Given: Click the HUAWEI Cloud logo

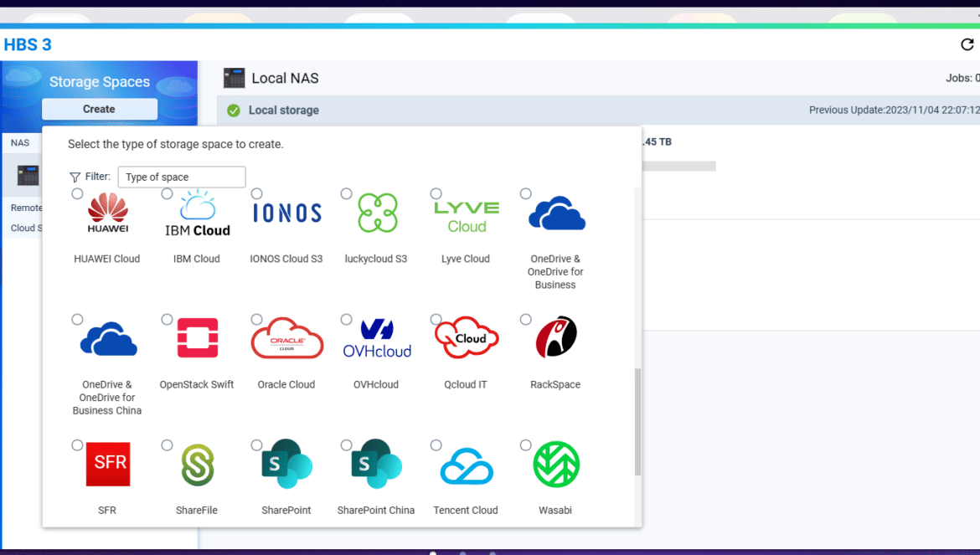Looking at the screenshot, I should coord(108,213).
